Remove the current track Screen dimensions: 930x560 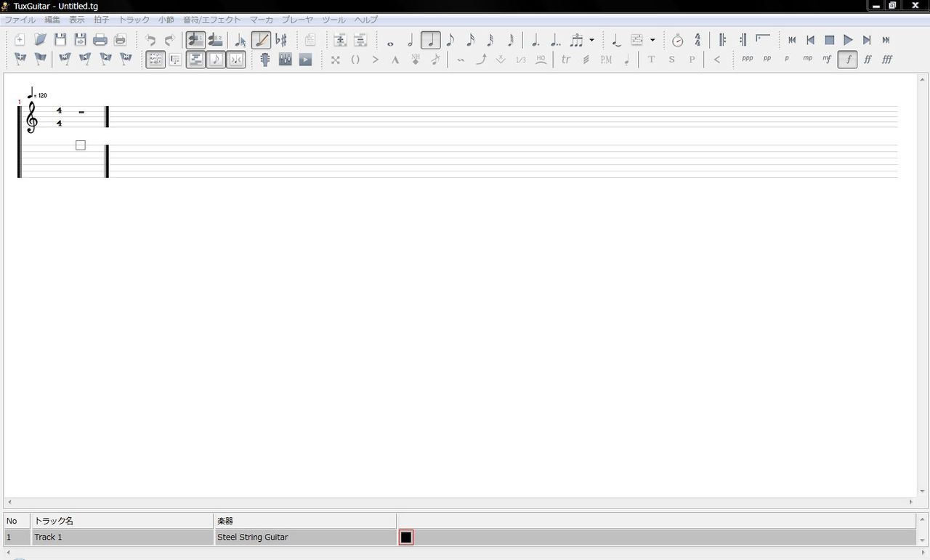click(x=360, y=40)
